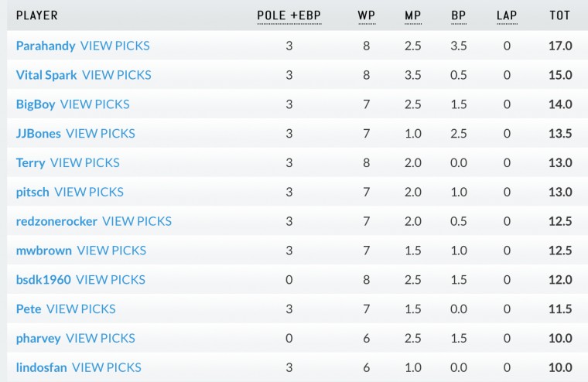Open Parahandy's player profile link

[46, 46]
